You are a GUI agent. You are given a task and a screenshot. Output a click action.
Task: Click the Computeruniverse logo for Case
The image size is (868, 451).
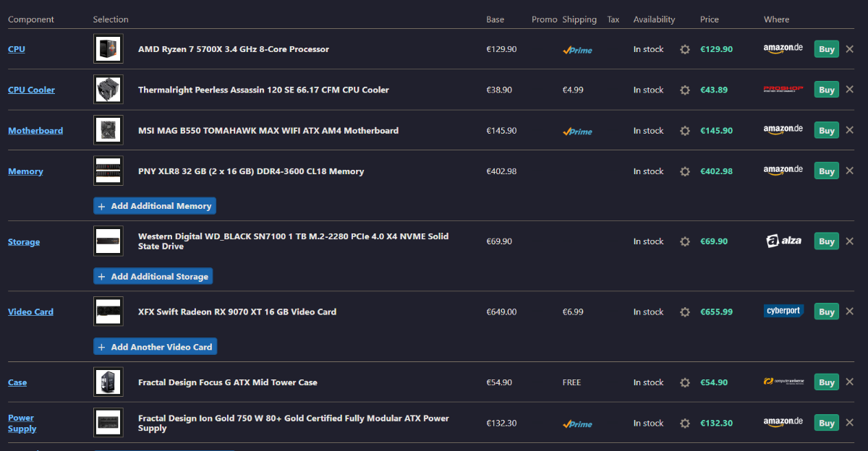coord(783,382)
